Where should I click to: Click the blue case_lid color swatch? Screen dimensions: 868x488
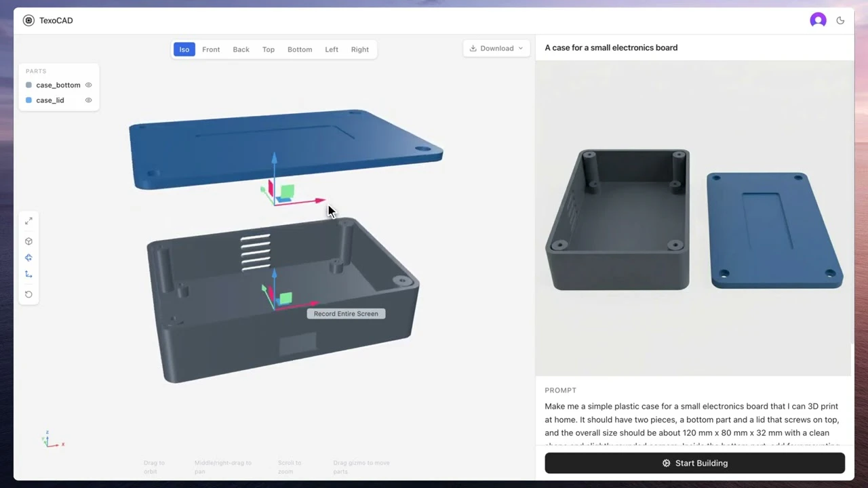[28, 100]
